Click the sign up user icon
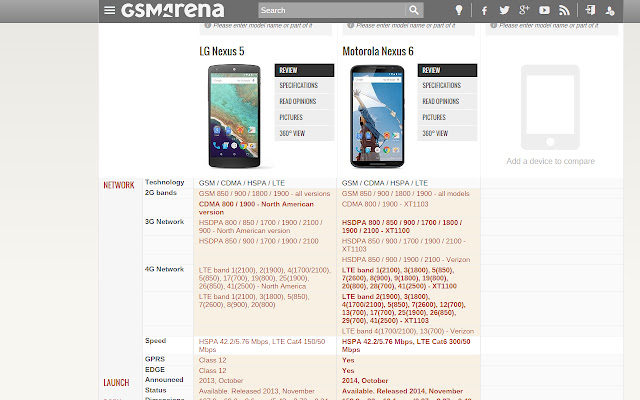 point(610,11)
